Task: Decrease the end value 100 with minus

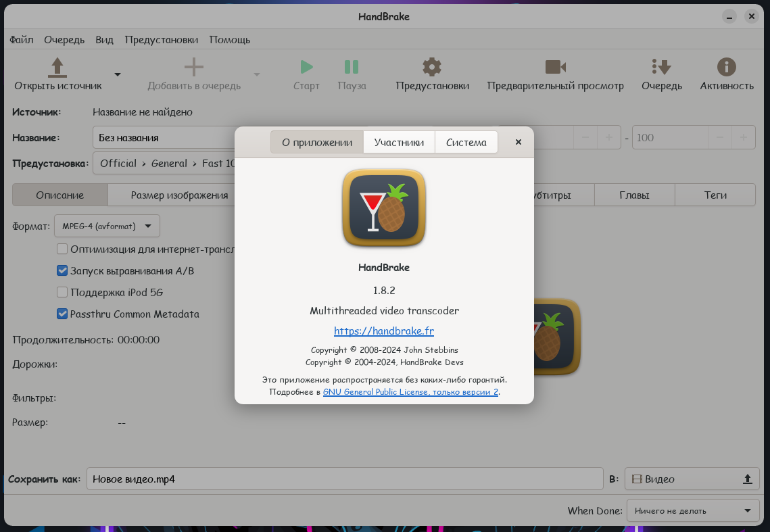Action: pyautogui.click(x=720, y=137)
